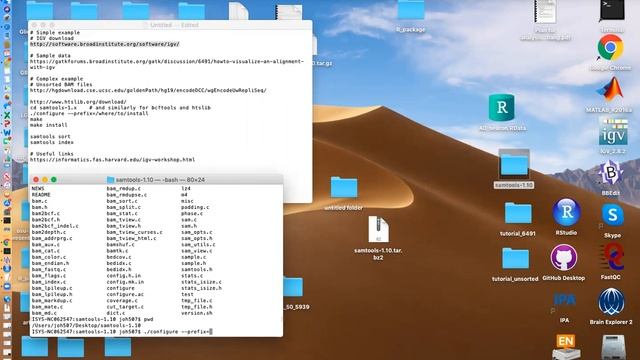Click the http://www.htslib.org/download/ line

click(78, 102)
